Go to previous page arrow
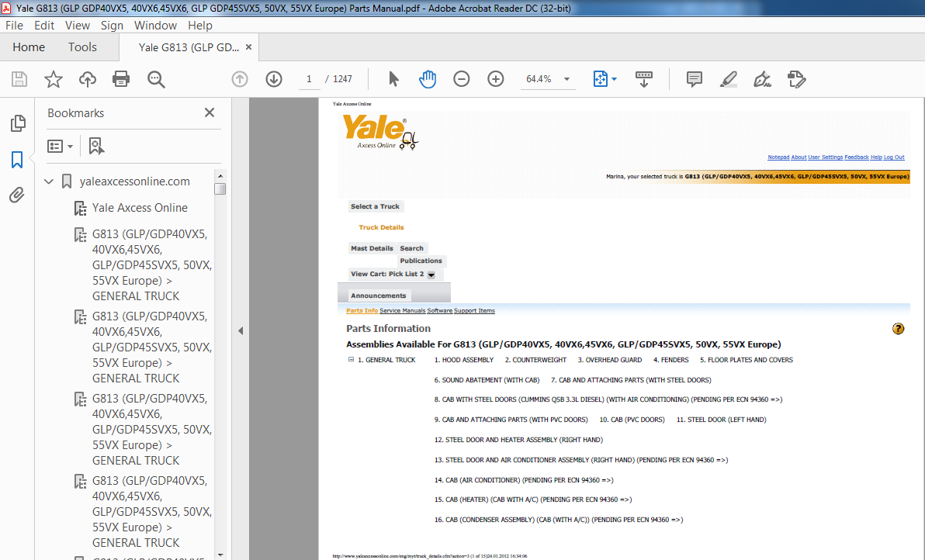This screenshot has width=925, height=560. [x=240, y=79]
